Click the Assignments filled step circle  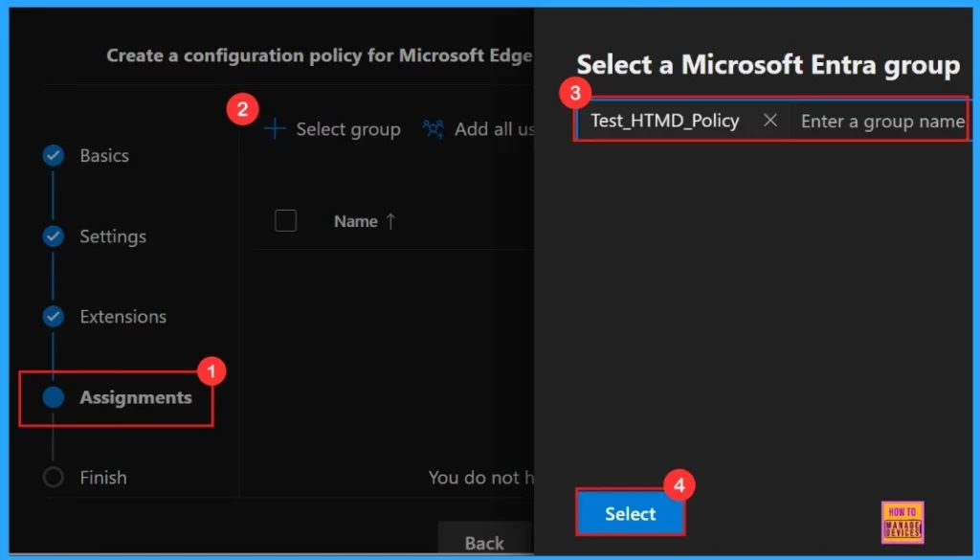point(54,397)
